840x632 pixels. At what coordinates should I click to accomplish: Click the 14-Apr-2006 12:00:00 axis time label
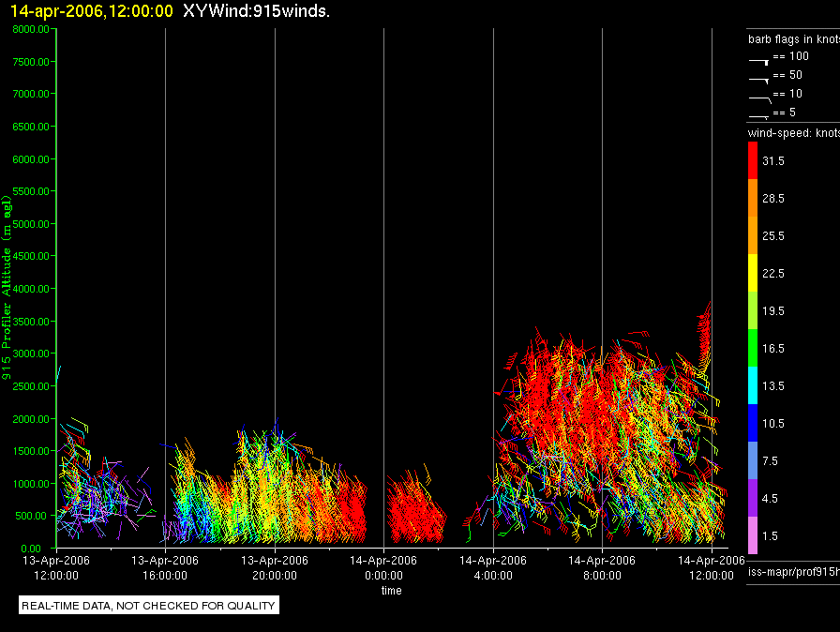coord(712,567)
